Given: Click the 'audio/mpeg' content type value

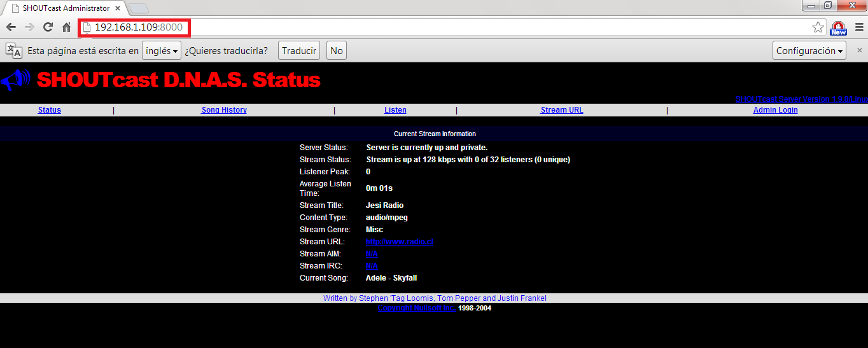Looking at the screenshot, I should 387,218.
